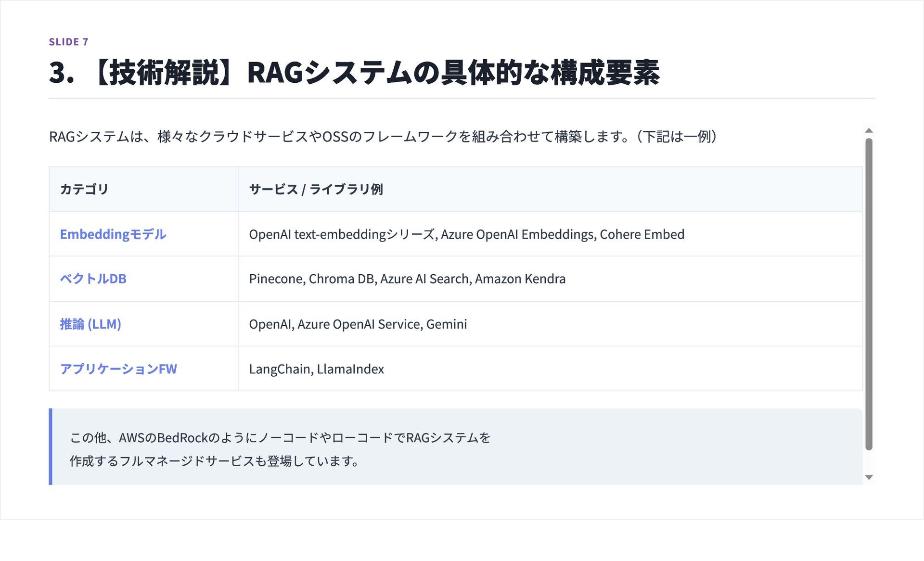Click the intro sentence about OSSのフレームワーク
The image size is (924, 561).
click(383, 137)
